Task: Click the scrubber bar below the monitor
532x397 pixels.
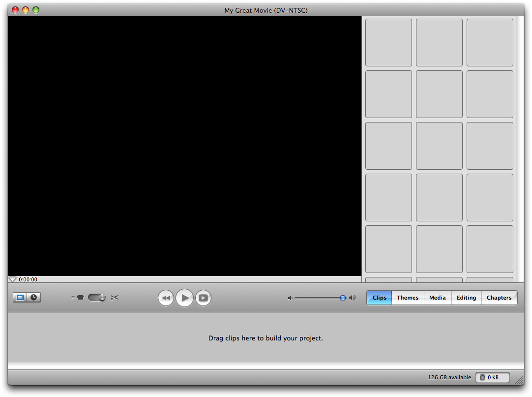Action: (x=185, y=279)
